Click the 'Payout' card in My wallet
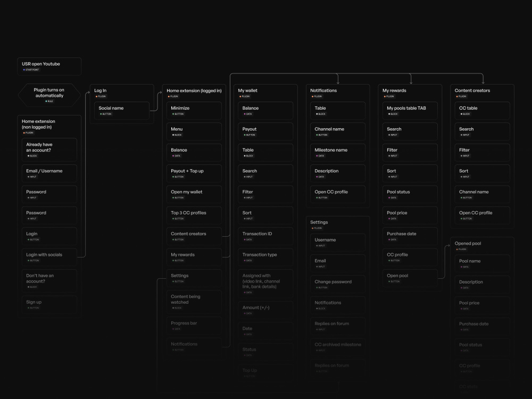This screenshot has height=399, width=532. [265, 131]
